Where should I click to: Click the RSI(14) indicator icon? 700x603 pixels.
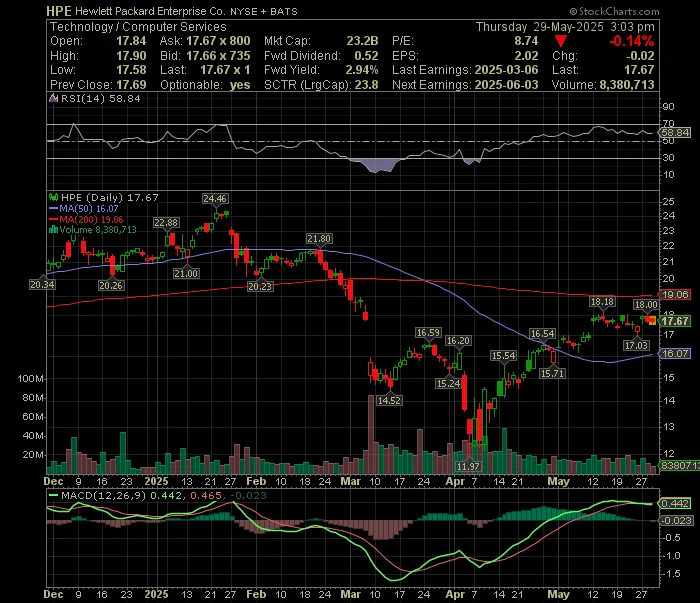(x=53, y=99)
